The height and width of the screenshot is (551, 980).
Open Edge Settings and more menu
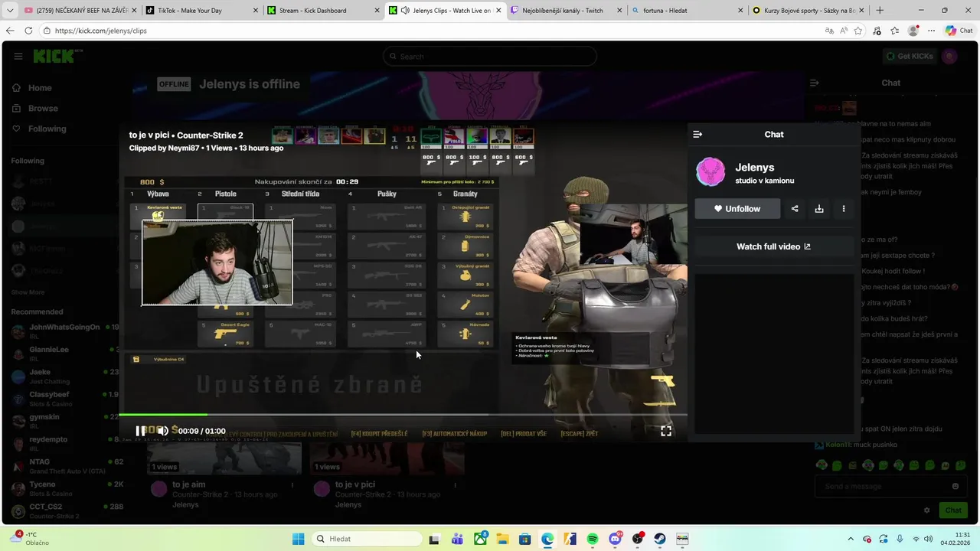click(932, 31)
